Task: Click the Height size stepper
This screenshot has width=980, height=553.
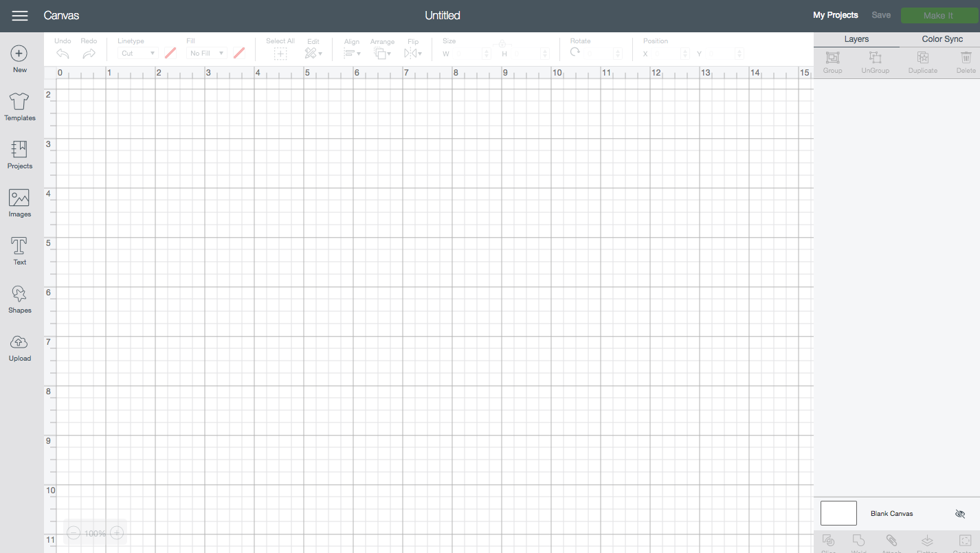Action: pos(545,54)
